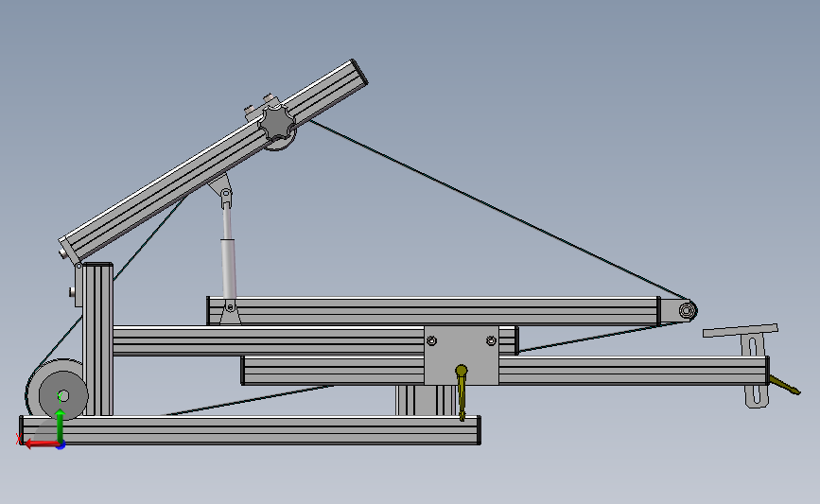This screenshot has height=504, width=820.
Task: Select the small pulley at upper beam's right end
Action: (688, 310)
